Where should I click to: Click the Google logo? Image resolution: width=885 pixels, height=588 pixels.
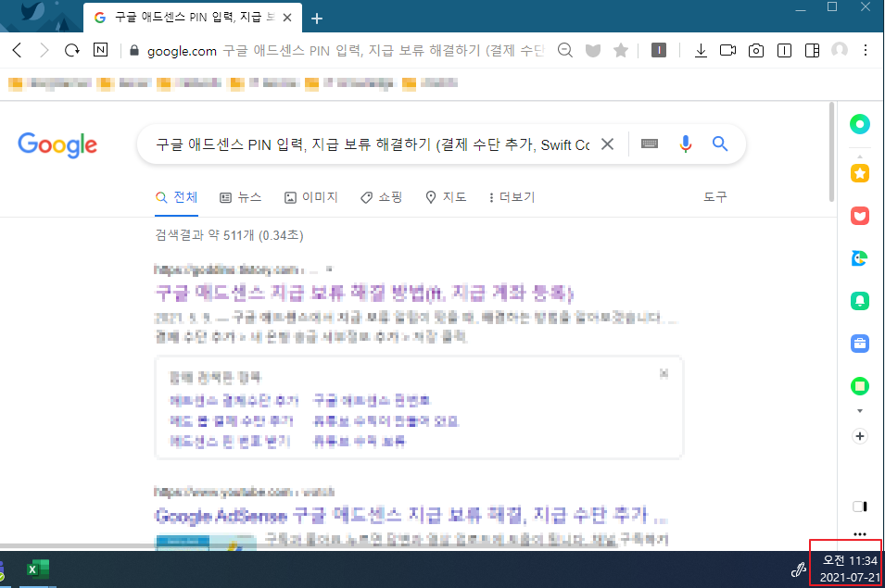57,144
